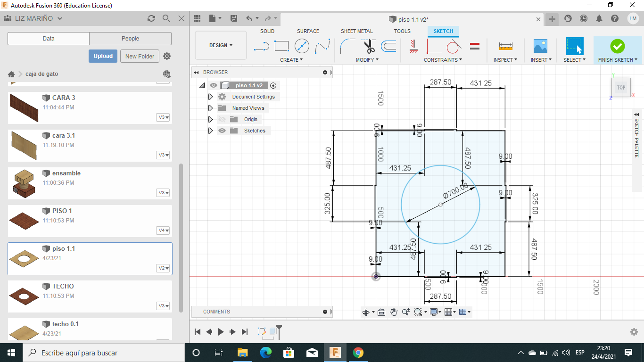The height and width of the screenshot is (362, 644).
Task: Switch to the People tab
Action: [x=130, y=39]
